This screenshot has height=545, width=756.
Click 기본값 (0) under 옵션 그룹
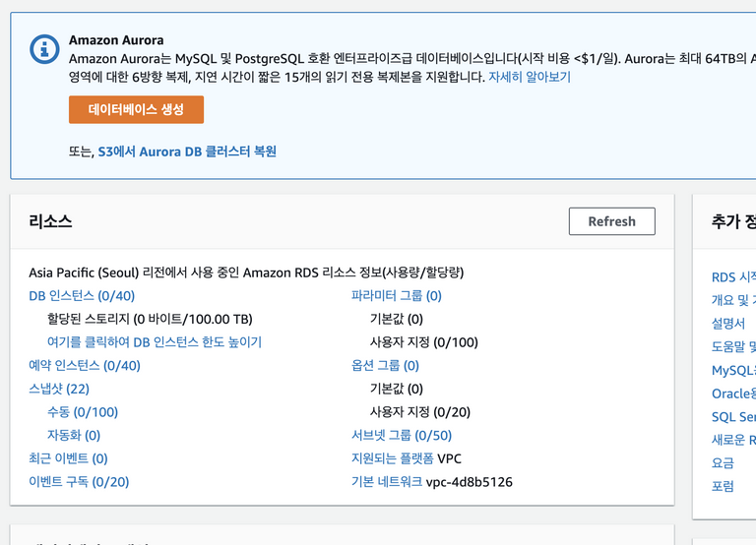397,389
